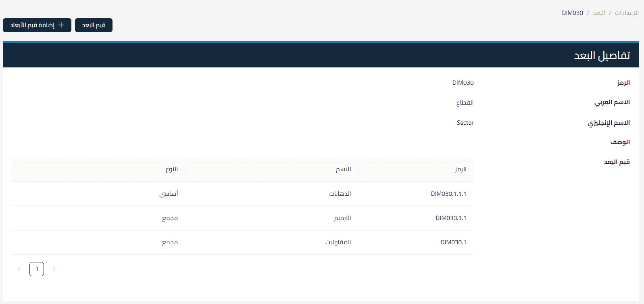
Task: Go to the 'الإعدادات' breadcrumb link
Action: point(627,13)
